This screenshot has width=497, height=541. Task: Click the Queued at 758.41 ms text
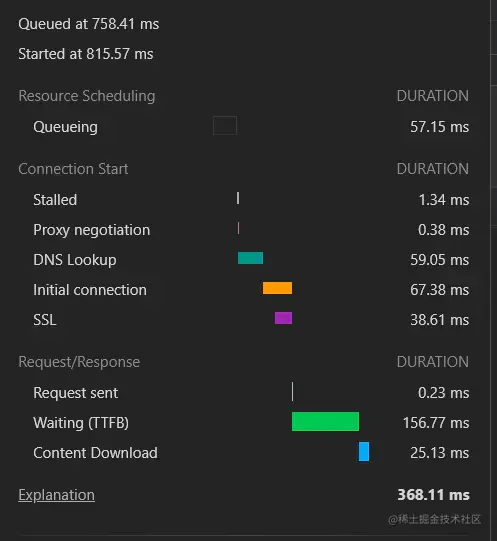click(x=89, y=24)
